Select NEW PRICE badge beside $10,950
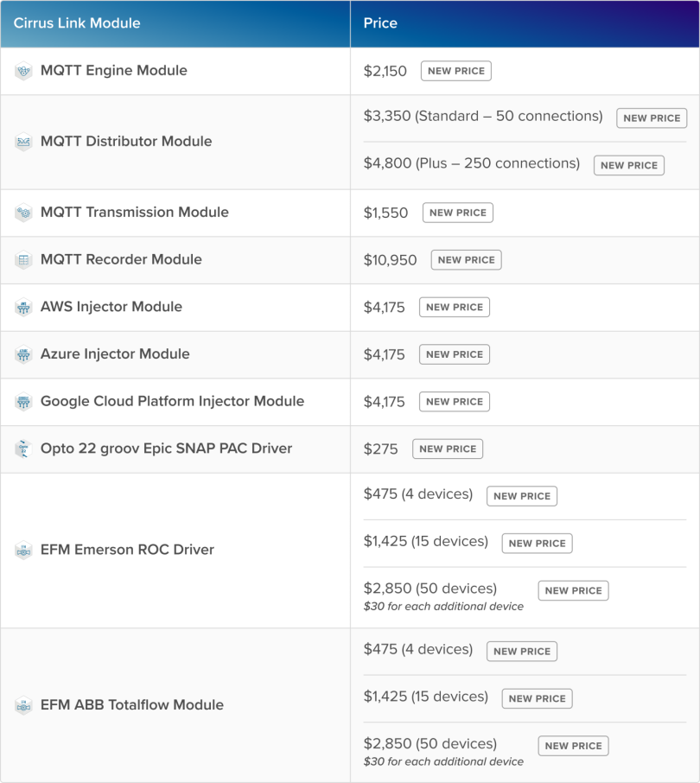The image size is (700, 783). (467, 259)
